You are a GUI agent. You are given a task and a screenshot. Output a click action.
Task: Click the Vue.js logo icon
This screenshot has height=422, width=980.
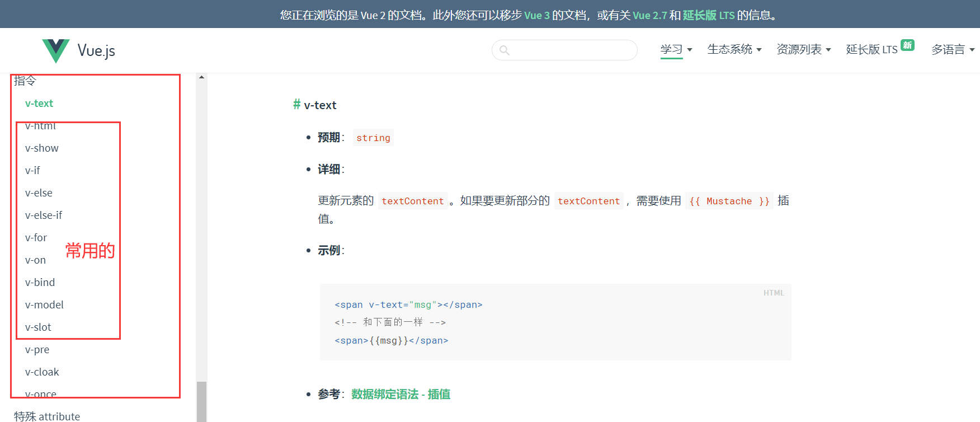pyautogui.click(x=56, y=51)
